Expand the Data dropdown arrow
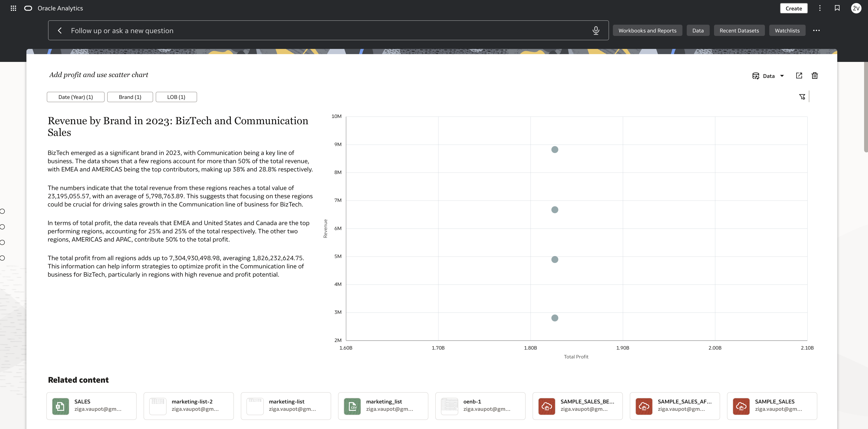Viewport: 868px width, 429px height. click(782, 76)
